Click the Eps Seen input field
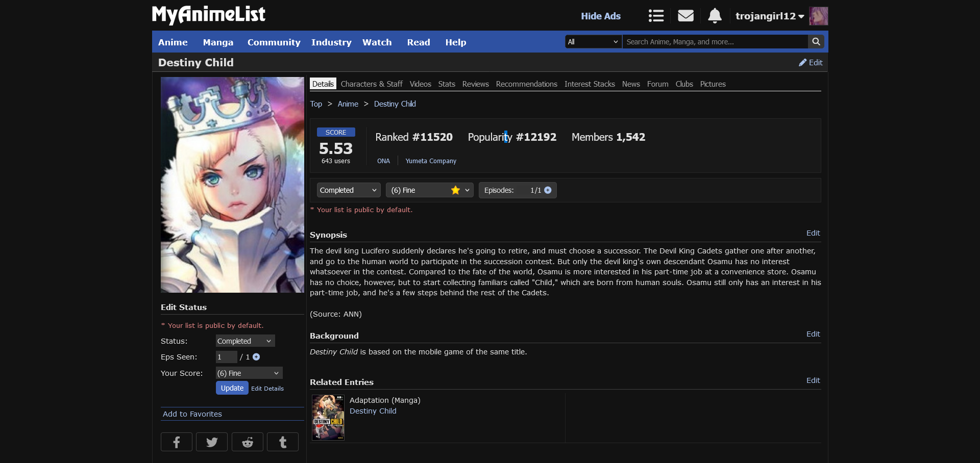 (x=227, y=357)
